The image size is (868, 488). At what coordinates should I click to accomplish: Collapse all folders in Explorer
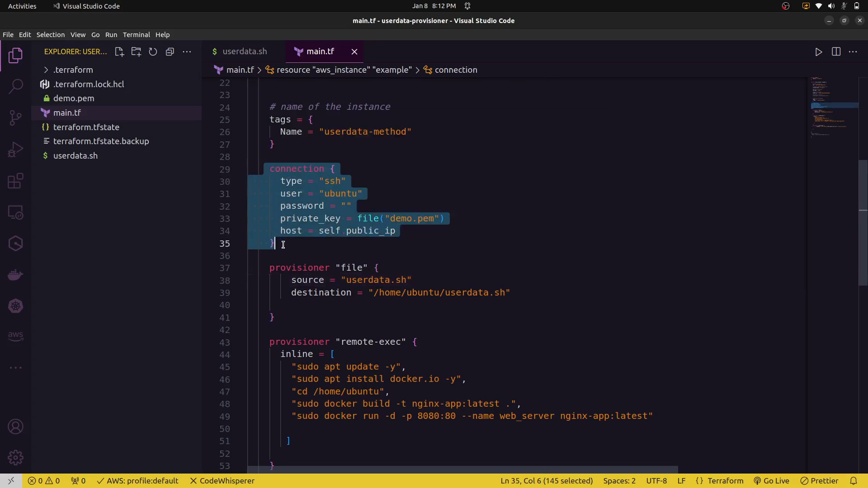170,52
